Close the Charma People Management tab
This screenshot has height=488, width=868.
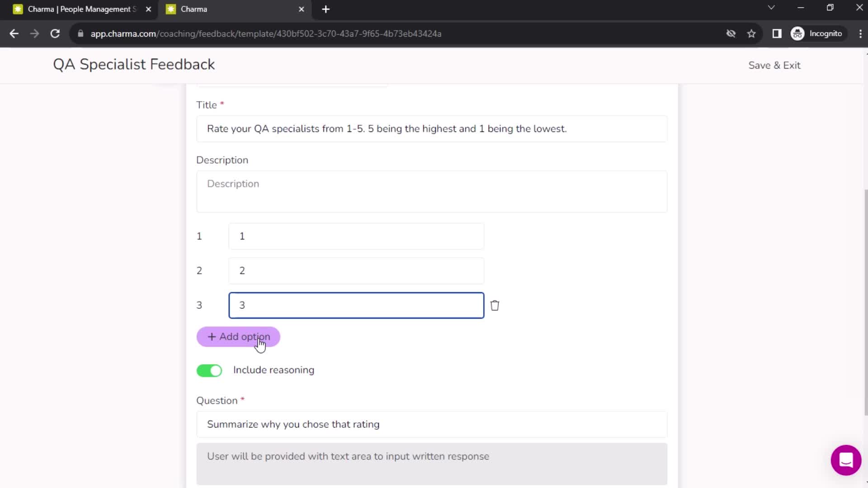[148, 9]
